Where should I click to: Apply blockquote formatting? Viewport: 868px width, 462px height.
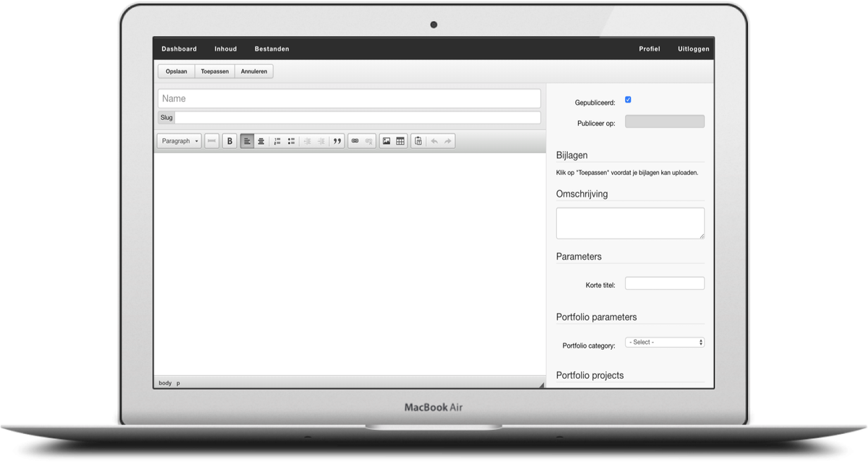(x=337, y=141)
